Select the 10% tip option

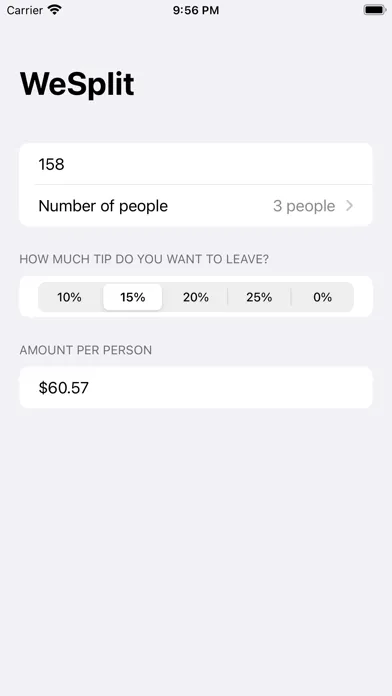pyautogui.click(x=70, y=297)
